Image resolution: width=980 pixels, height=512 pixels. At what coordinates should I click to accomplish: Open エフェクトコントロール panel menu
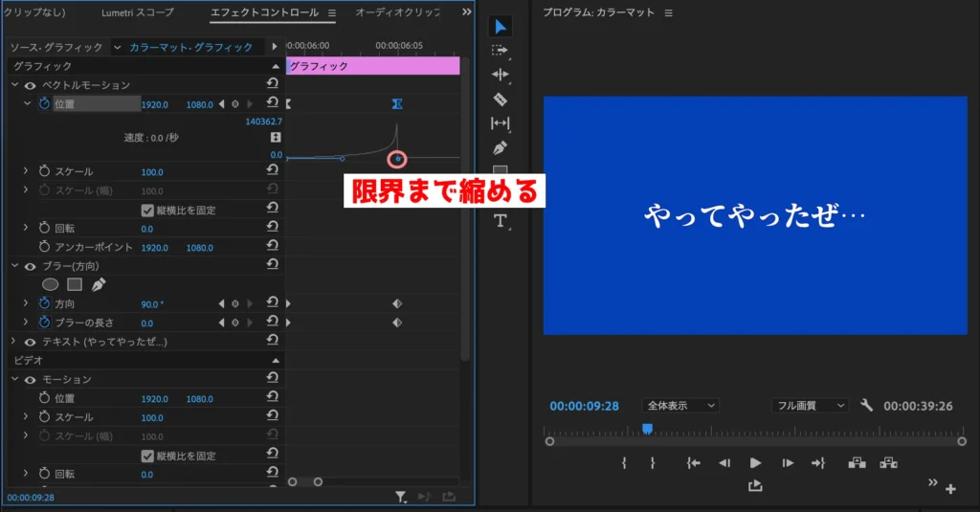pos(332,12)
